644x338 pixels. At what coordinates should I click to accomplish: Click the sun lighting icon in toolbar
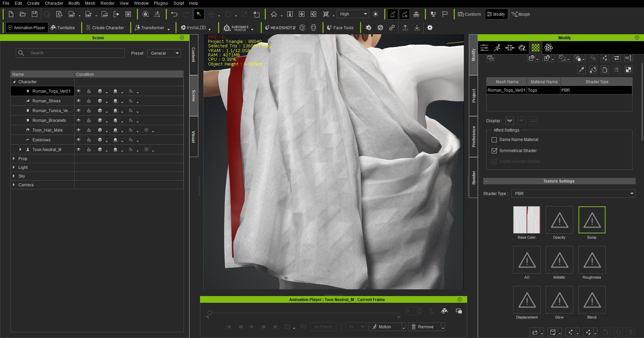(376, 14)
